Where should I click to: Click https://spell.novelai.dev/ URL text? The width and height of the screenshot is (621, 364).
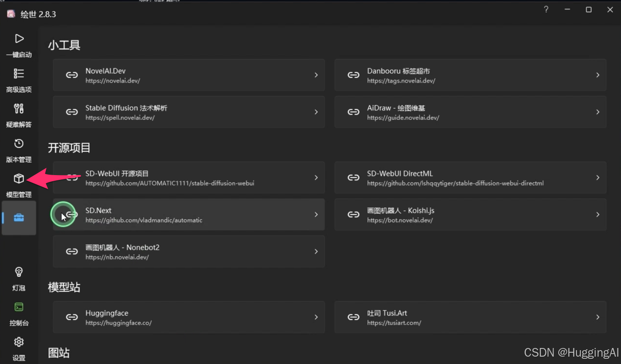click(x=120, y=118)
